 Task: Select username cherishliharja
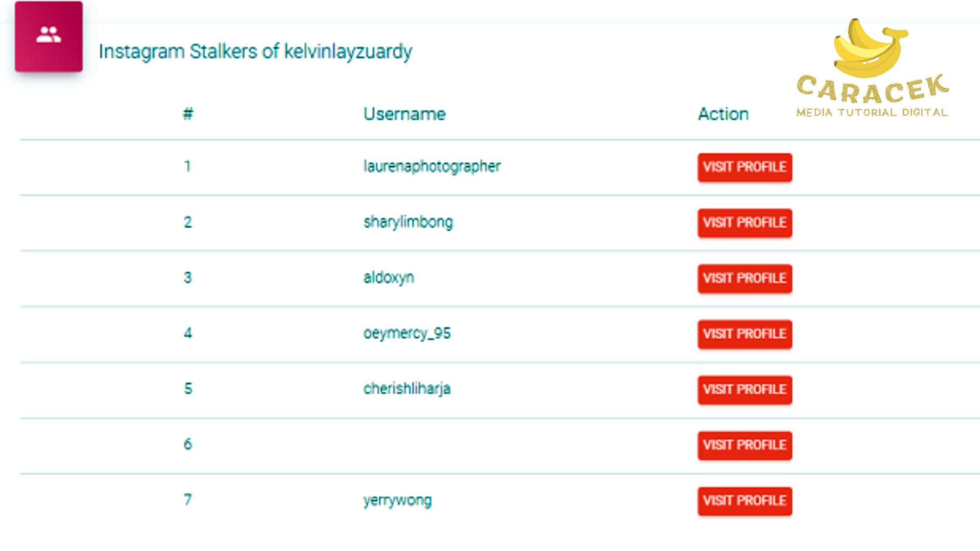pyautogui.click(x=407, y=389)
